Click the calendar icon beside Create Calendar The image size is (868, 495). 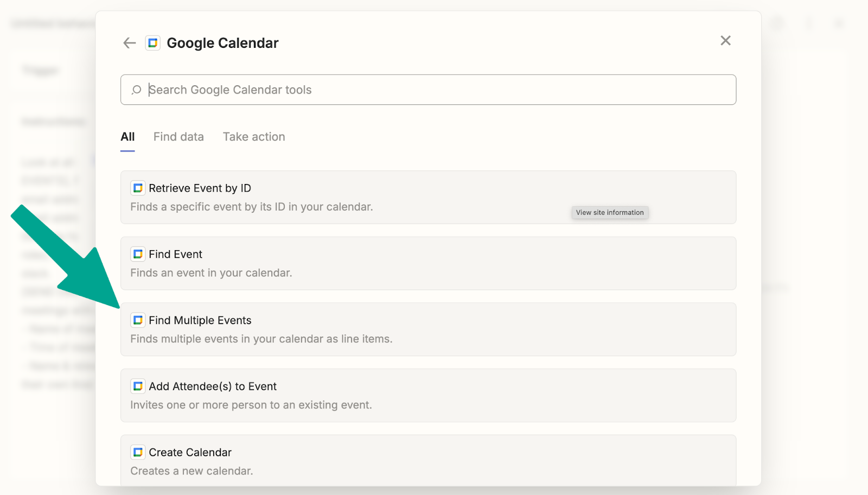coord(138,452)
